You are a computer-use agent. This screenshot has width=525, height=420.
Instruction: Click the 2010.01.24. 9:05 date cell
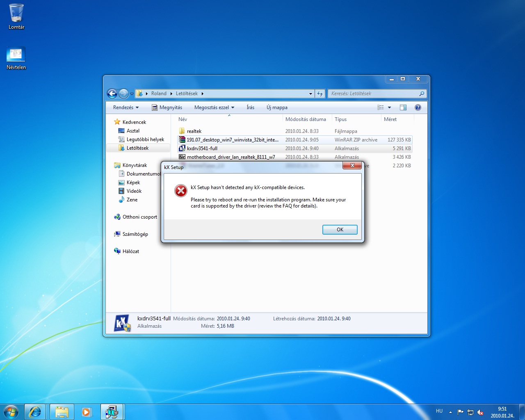(302, 140)
